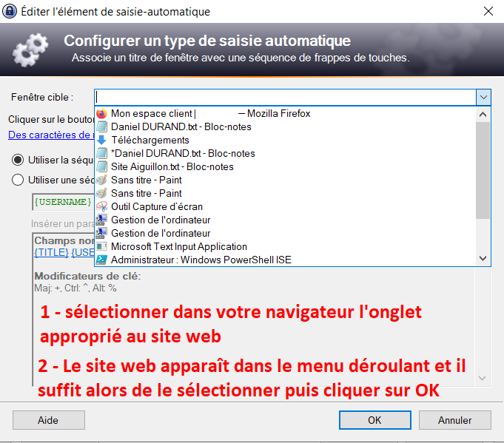Click the blue Téléchargements arrow icon
The image size is (504, 443).
tap(102, 141)
